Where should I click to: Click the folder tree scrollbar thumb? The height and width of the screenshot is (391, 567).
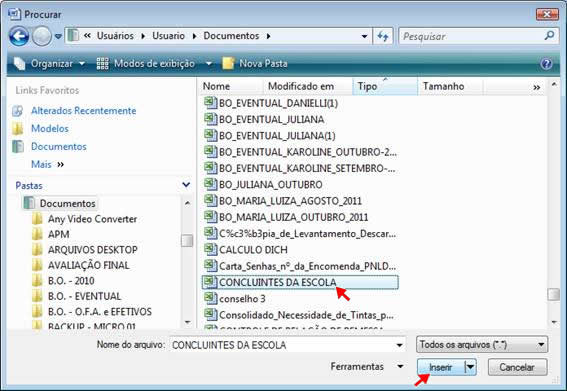tap(187, 241)
